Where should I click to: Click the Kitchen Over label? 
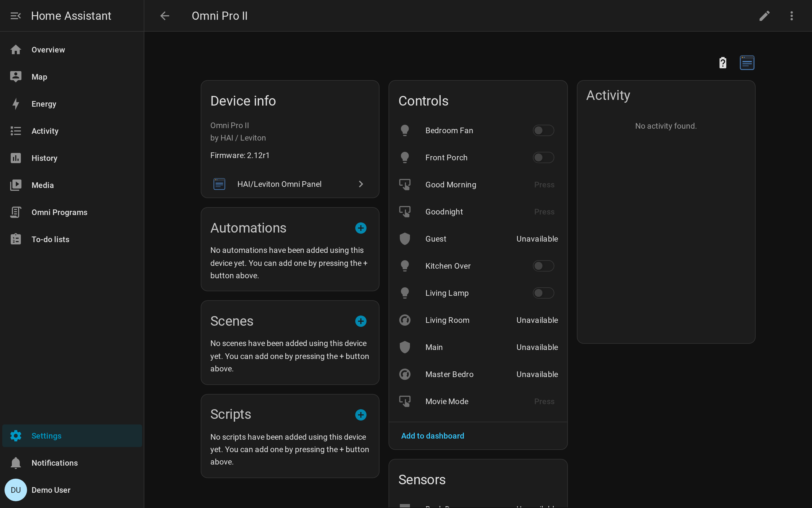pyautogui.click(x=448, y=266)
